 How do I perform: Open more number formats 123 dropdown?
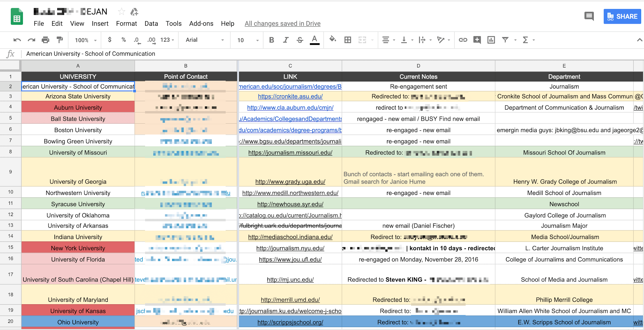click(167, 40)
